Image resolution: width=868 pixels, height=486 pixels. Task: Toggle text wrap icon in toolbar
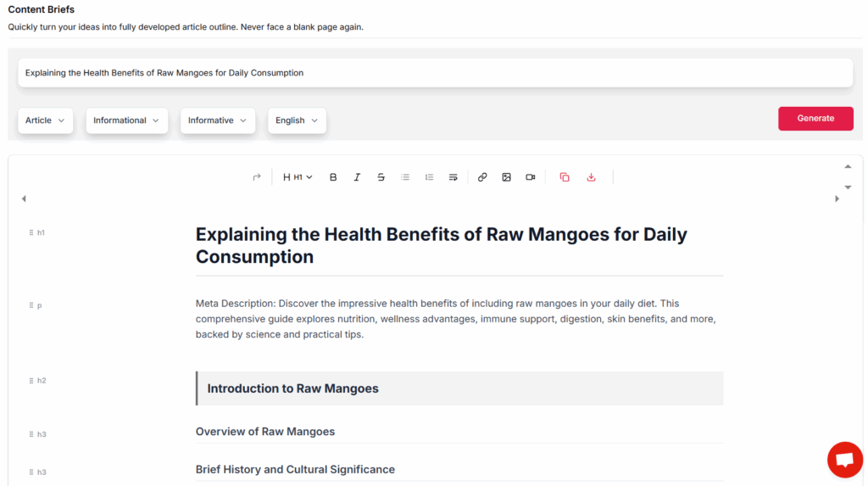coord(453,177)
